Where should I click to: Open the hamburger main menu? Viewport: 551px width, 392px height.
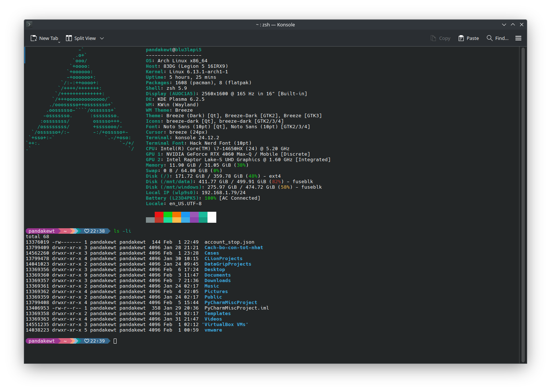(x=518, y=38)
